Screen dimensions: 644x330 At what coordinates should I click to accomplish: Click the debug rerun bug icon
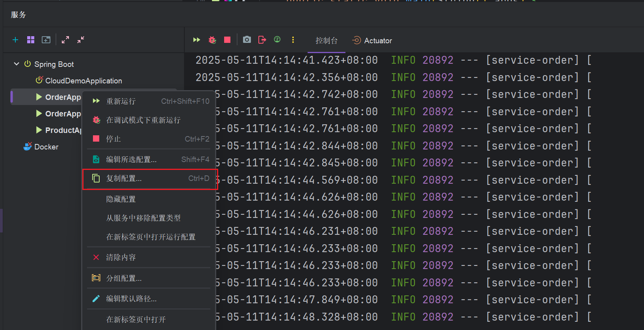pyautogui.click(x=212, y=40)
